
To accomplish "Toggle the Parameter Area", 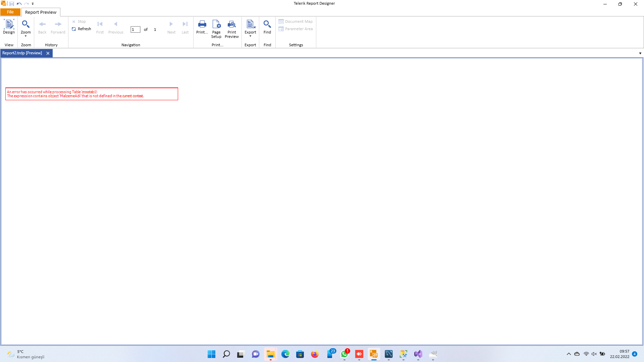I will click(x=296, y=29).
